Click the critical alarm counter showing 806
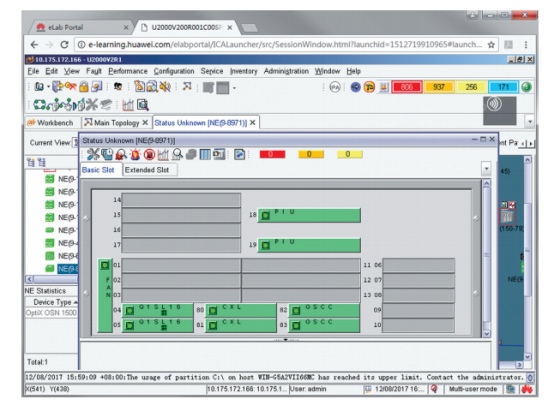This screenshot has width=554, height=412. [407, 87]
